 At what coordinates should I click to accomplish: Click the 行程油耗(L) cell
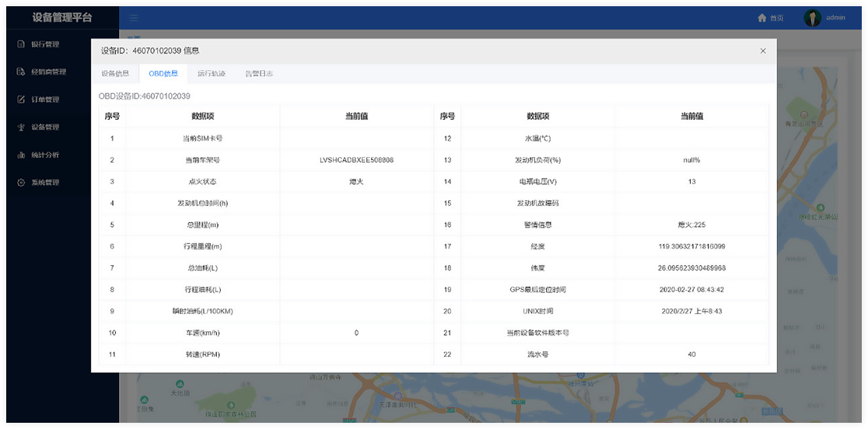[x=202, y=289]
